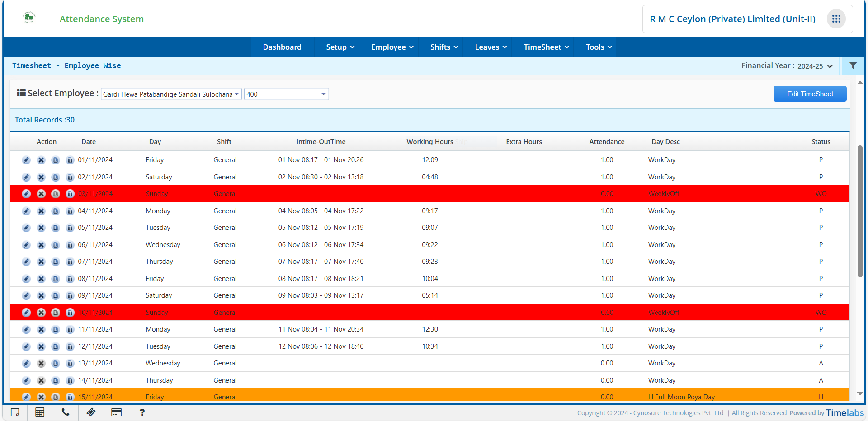
Task: Edit the 11/11/2024 row with pencil icon
Action: [x=26, y=330]
